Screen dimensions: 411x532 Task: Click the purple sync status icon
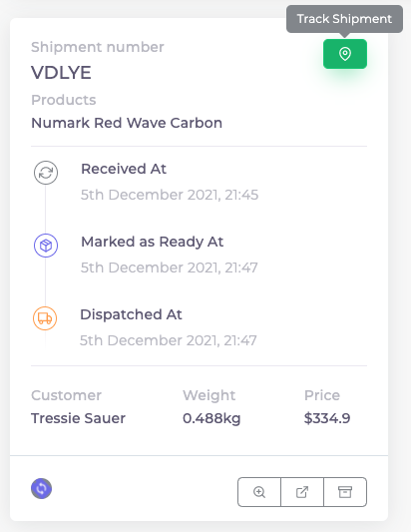click(41, 488)
